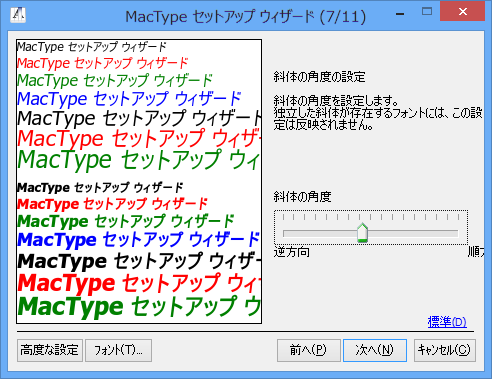The image size is (492, 379).
Task: Go back with 前へ(P) button
Action: coord(308,350)
